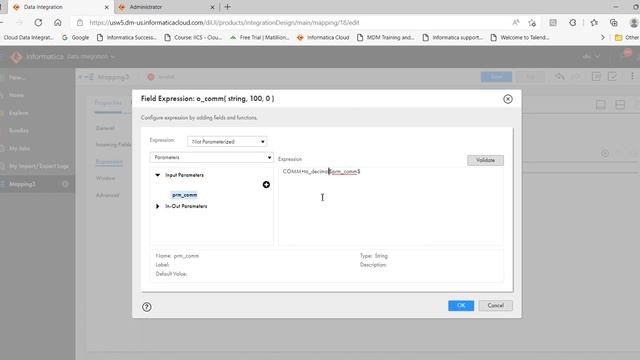This screenshot has width=640, height=360.
Task: Show more bookmarks chevron
Action: 602,38
